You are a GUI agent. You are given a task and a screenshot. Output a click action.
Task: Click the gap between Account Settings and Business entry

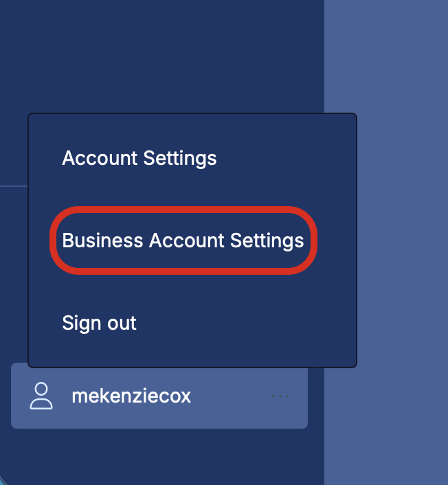[x=192, y=187]
